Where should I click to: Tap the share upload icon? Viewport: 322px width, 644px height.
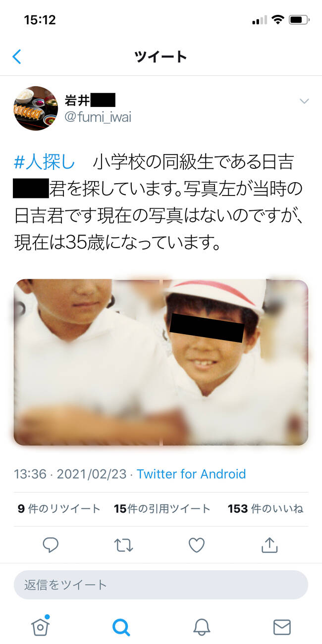pyautogui.click(x=269, y=545)
